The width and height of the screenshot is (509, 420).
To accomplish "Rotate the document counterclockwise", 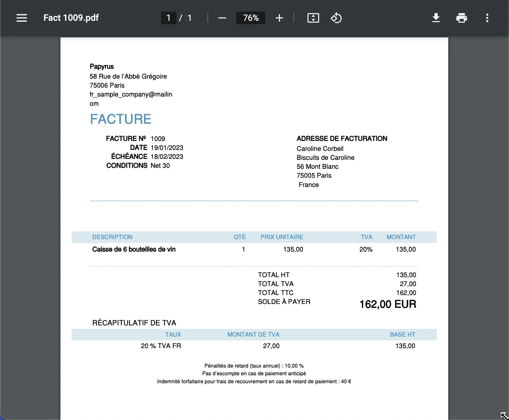I will [336, 18].
